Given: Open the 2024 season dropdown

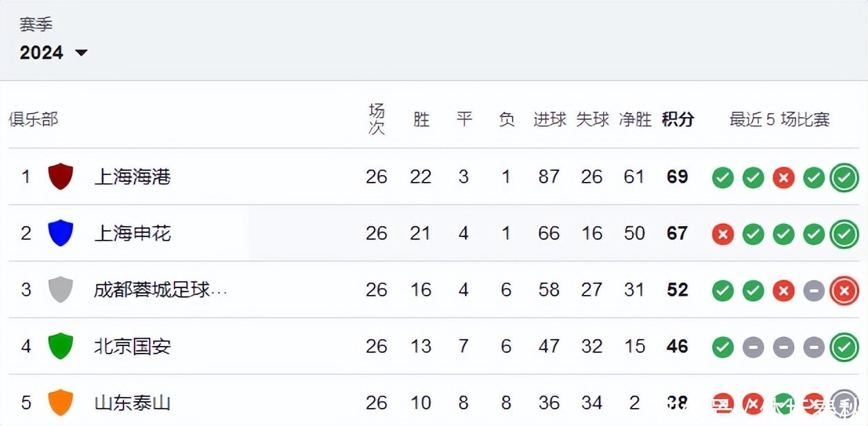Looking at the screenshot, I should click(x=54, y=52).
